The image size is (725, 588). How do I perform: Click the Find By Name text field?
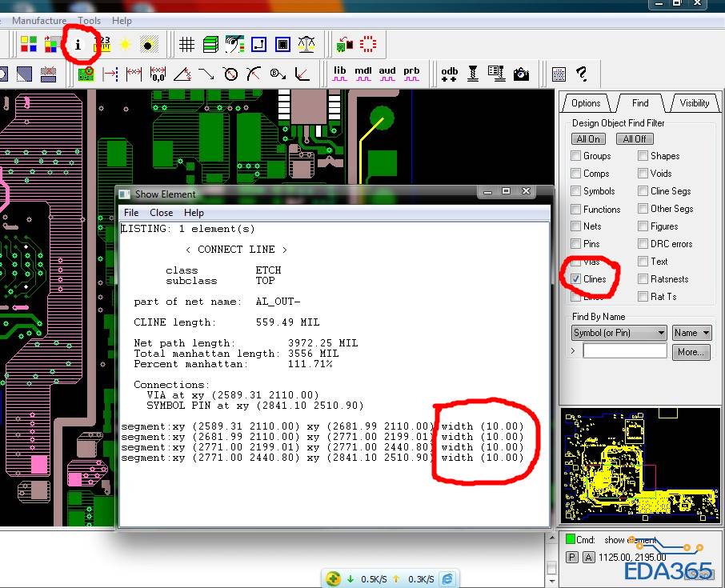[624, 351]
